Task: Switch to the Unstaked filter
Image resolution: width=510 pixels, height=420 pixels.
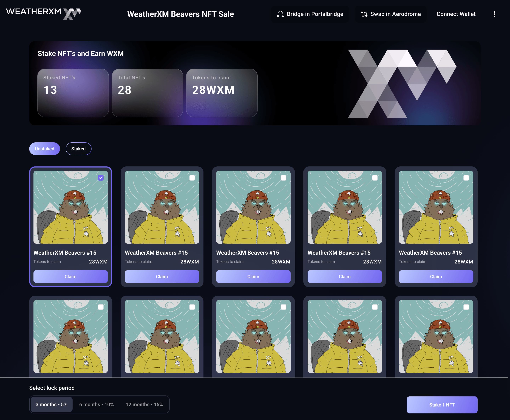Action: [x=44, y=149]
